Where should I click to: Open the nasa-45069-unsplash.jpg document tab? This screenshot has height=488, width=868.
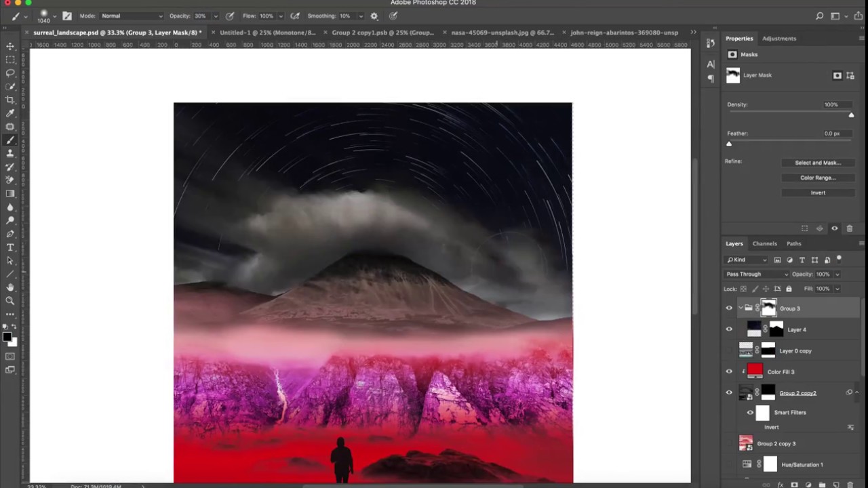[x=502, y=33]
